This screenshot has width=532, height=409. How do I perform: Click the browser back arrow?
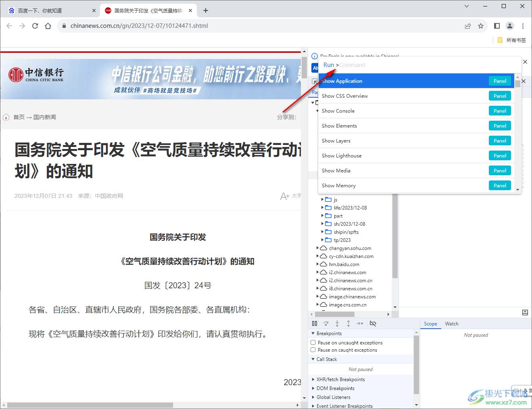click(9, 26)
